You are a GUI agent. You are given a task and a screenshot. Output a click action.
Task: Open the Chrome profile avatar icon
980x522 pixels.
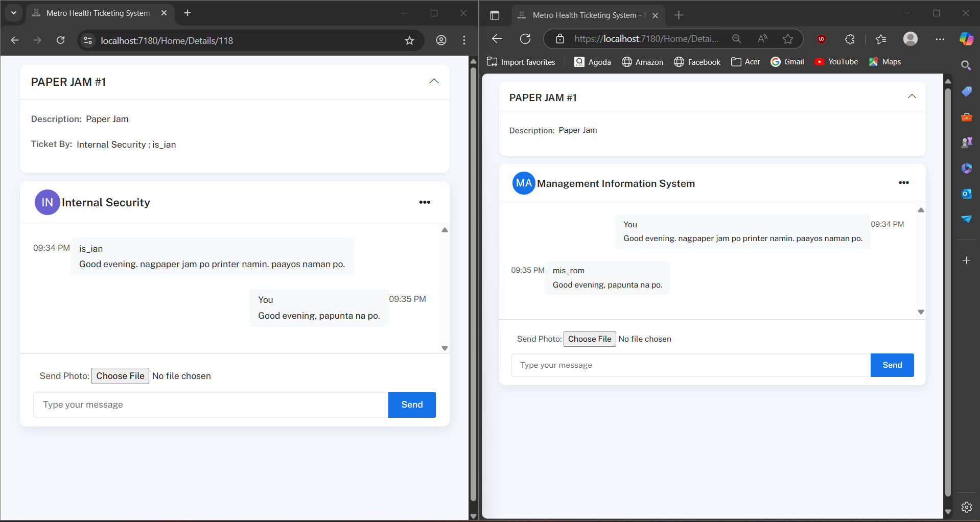click(441, 40)
